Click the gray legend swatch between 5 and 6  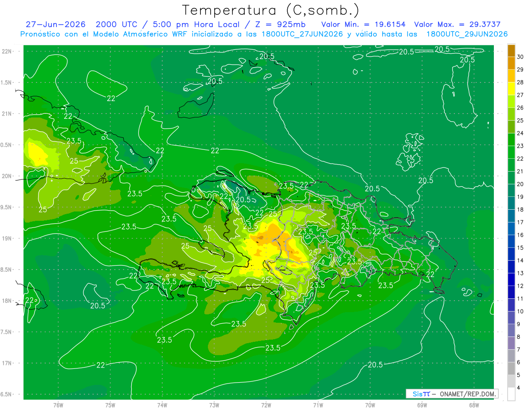click(x=511, y=368)
